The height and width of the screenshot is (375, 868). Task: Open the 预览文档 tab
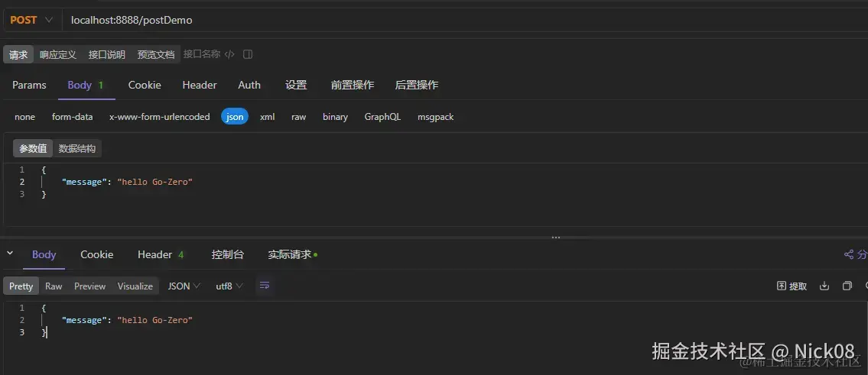pyautogui.click(x=155, y=54)
